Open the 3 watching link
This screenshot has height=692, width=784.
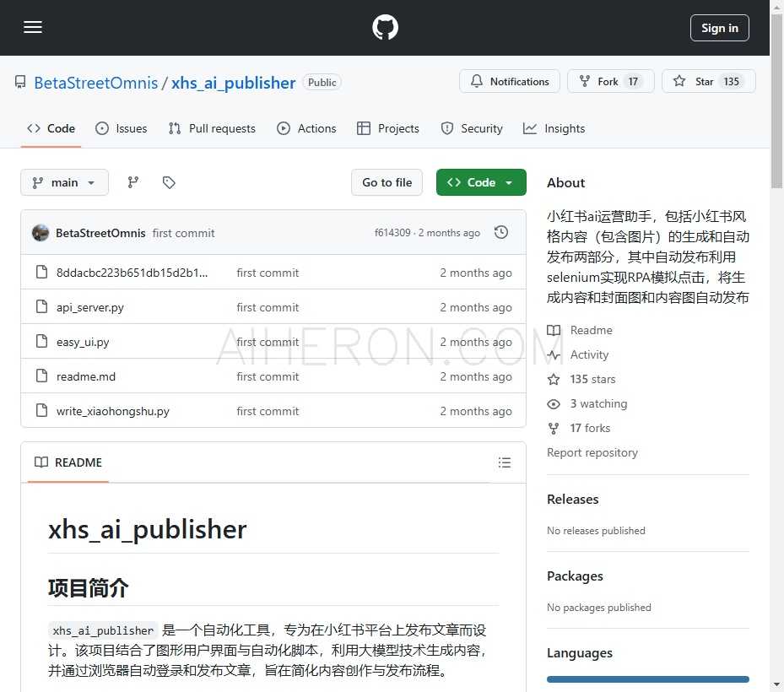[598, 403]
